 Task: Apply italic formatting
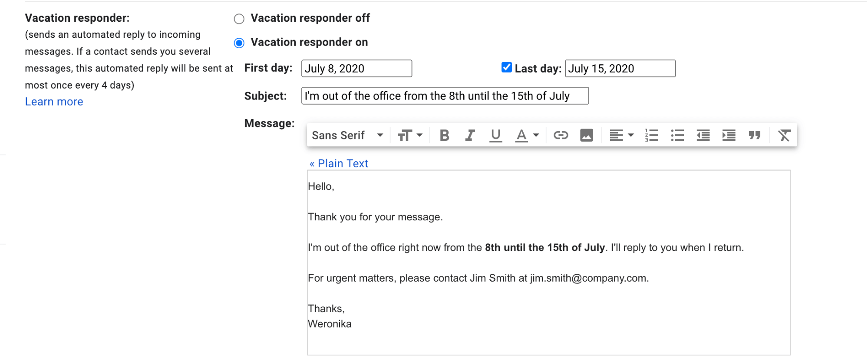[469, 135]
